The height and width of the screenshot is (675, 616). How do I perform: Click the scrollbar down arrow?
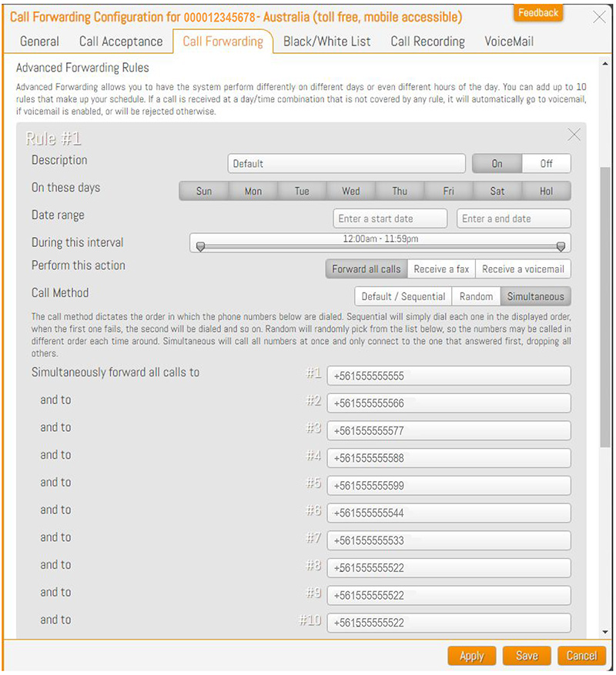pos(605,632)
